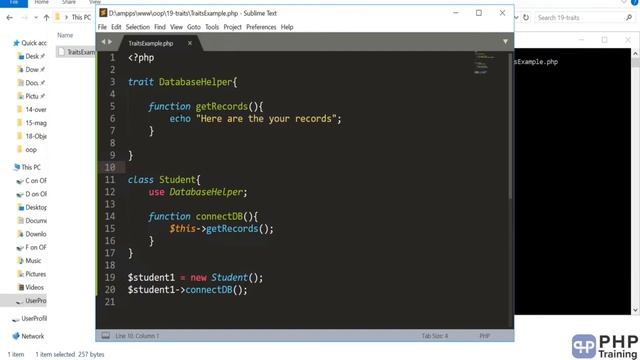Click the editor vertical scrollbar
640x360 pixels.
tap(510, 127)
